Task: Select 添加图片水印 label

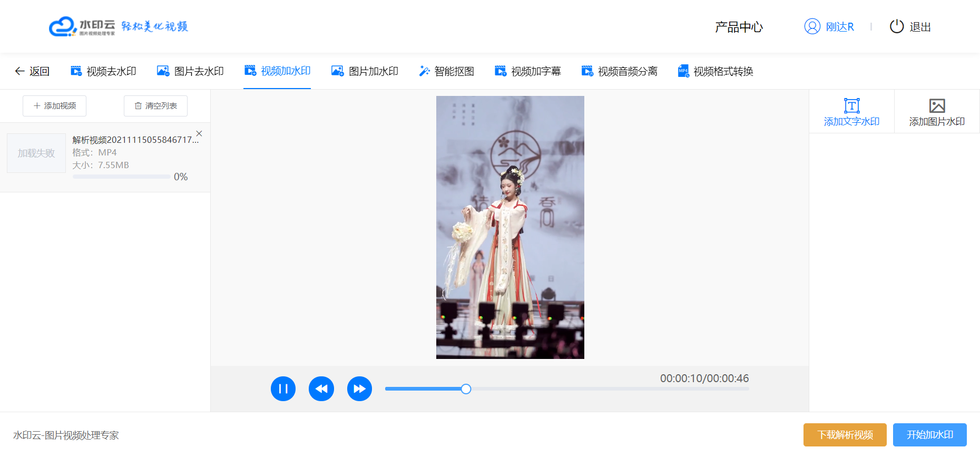Action: [937, 122]
